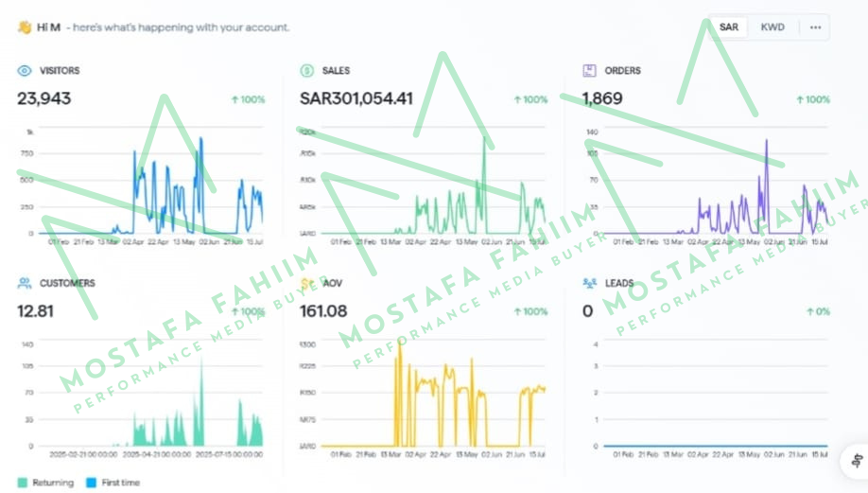The image size is (868, 493).
Task: Click the Sales dollar coin icon
Action: [x=306, y=71]
